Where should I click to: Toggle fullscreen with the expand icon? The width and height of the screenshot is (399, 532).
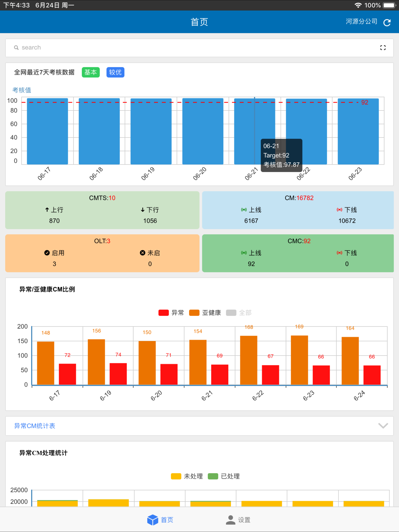pyautogui.click(x=383, y=48)
